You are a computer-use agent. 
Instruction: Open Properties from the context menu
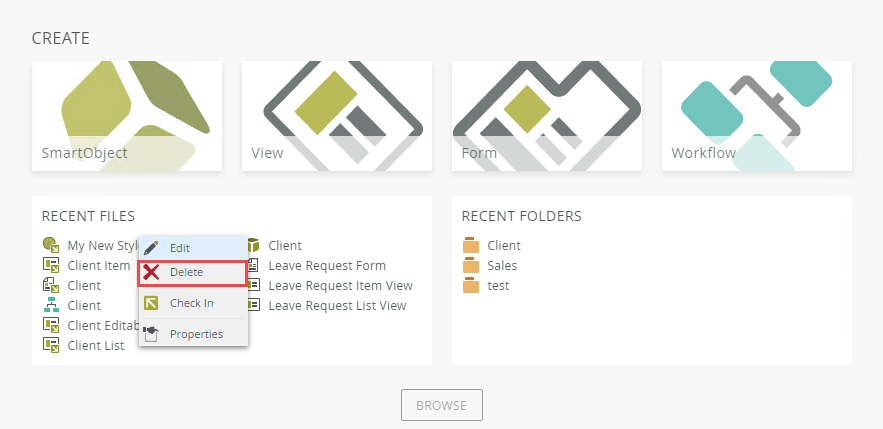pos(196,334)
